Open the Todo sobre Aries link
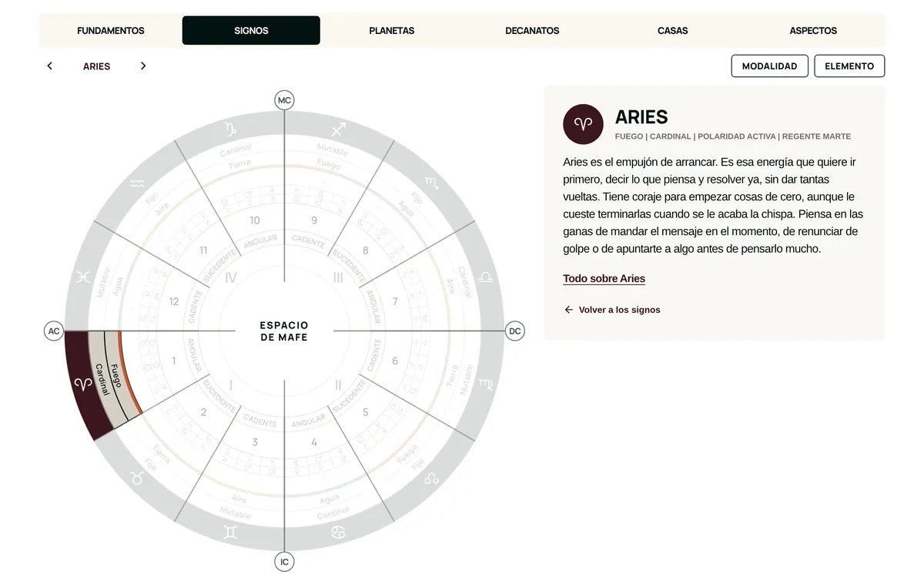 click(x=604, y=279)
